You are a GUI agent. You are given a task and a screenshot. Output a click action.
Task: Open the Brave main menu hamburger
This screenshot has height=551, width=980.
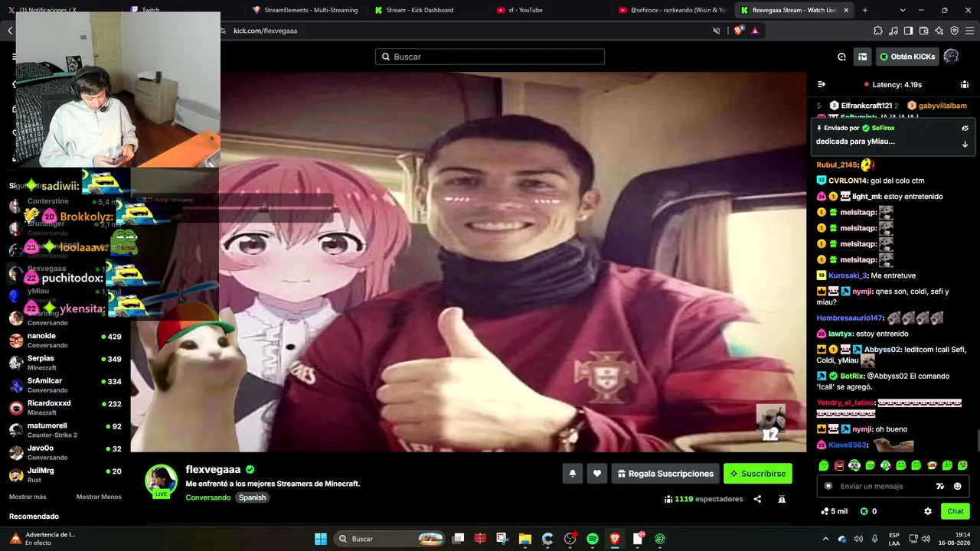pyautogui.click(x=969, y=31)
